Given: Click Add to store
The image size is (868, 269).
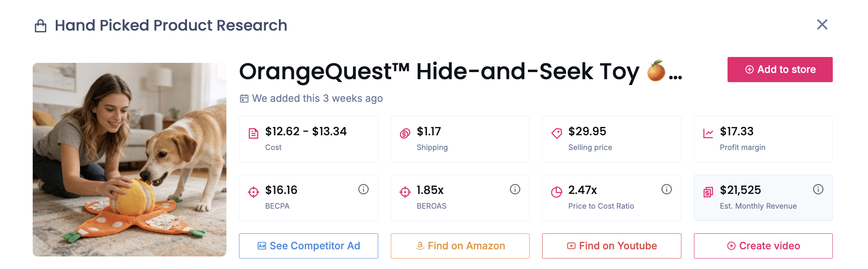Looking at the screenshot, I should coord(780,70).
